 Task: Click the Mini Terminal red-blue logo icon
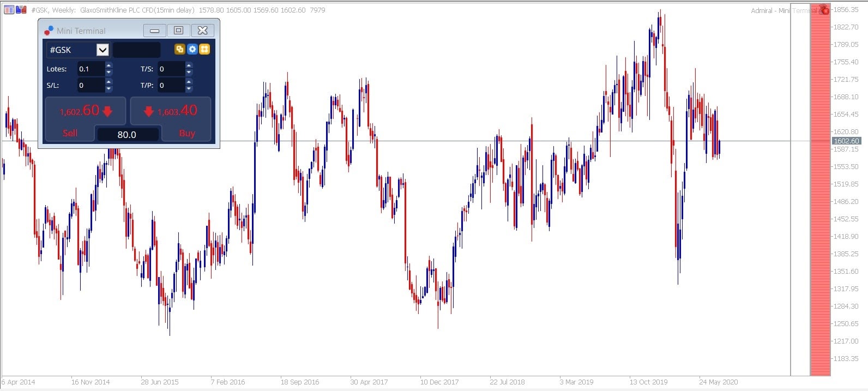(x=49, y=31)
